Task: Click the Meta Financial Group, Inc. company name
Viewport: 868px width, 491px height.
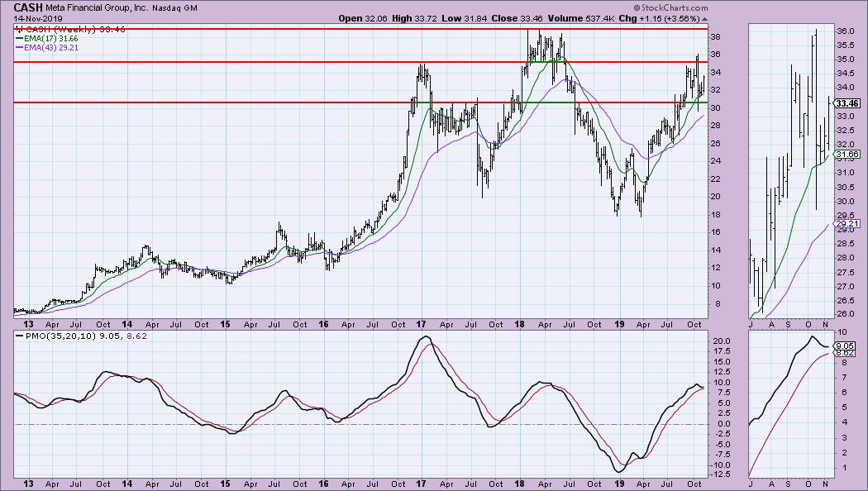Action: (95, 7)
